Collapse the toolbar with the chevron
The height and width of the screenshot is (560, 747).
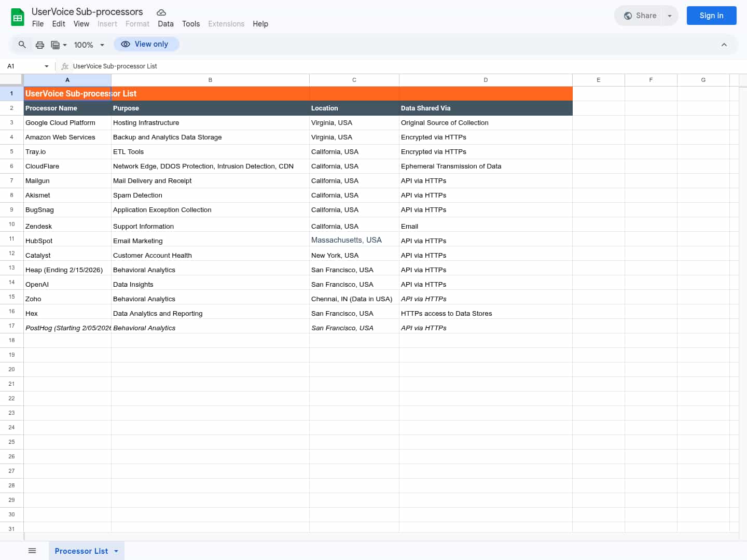click(724, 45)
